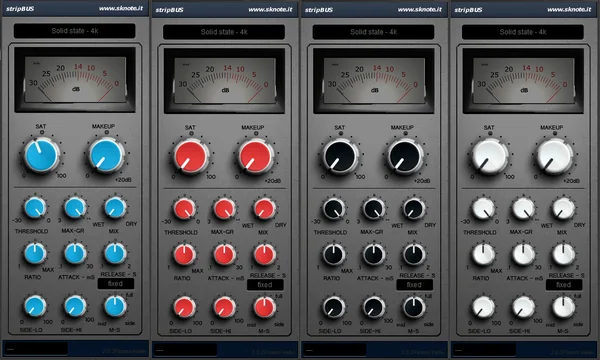Click bottom black display field on blue strip
The image size is (600, 360).
point(36,349)
